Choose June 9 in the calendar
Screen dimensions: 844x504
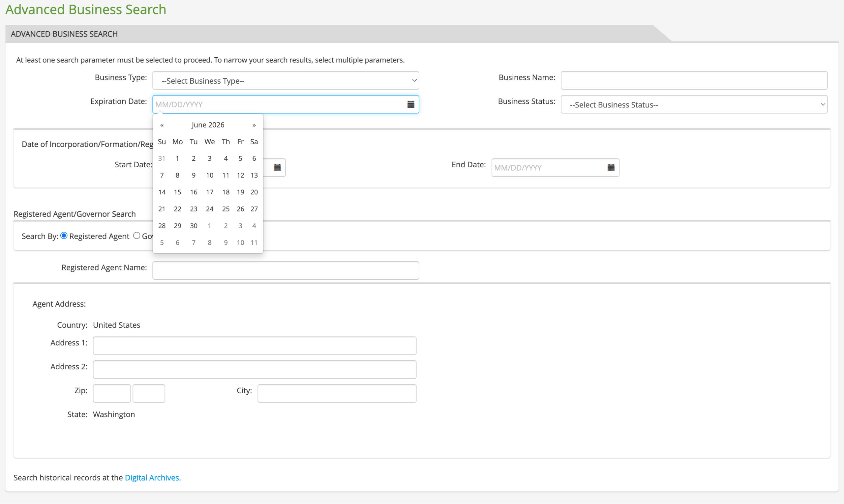click(x=194, y=175)
